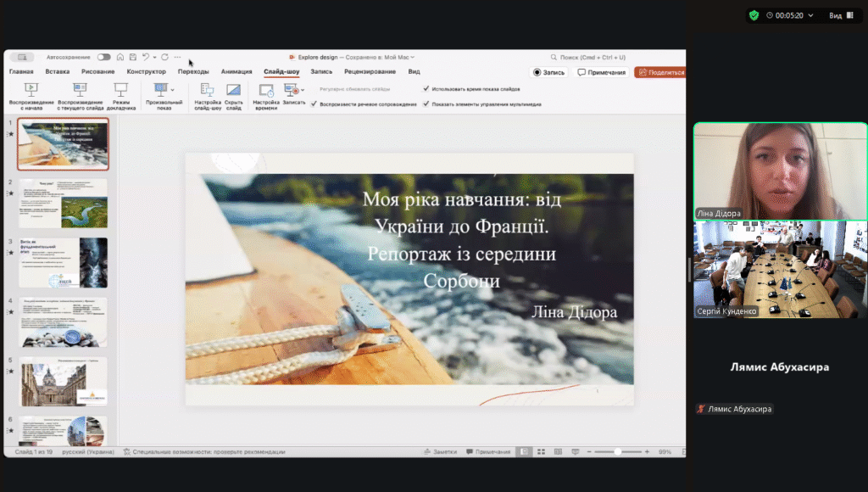
Task: Click the 99% zoom level
Action: pyautogui.click(x=665, y=451)
